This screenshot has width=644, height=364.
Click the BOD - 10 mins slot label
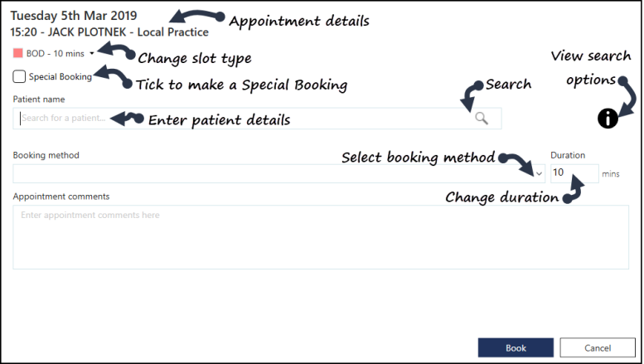55,53
